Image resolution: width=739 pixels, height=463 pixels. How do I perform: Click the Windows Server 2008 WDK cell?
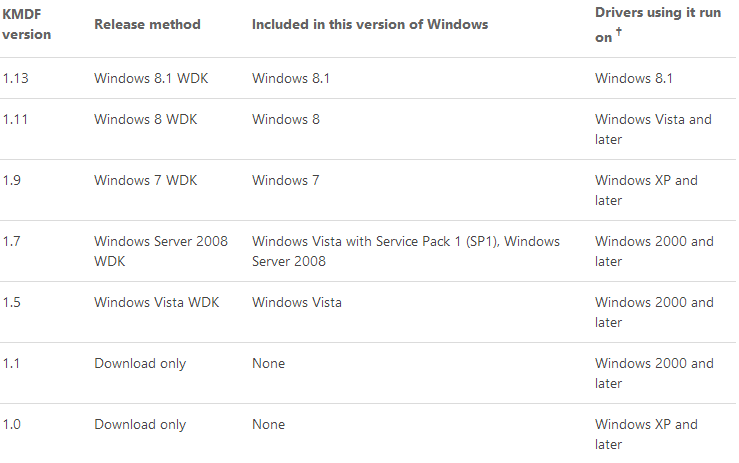coord(161,251)
